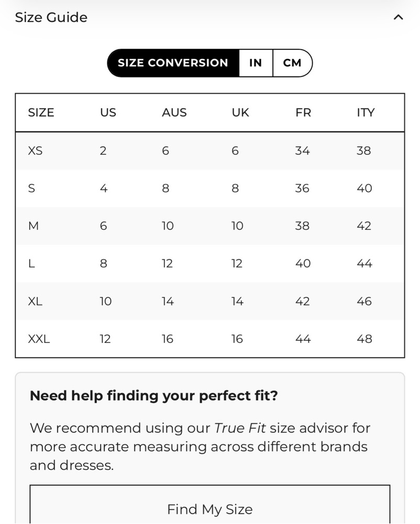The width and height of the screenshot is (420, 524).
Task: Select the XL size row label
Action: pos(35,302)
